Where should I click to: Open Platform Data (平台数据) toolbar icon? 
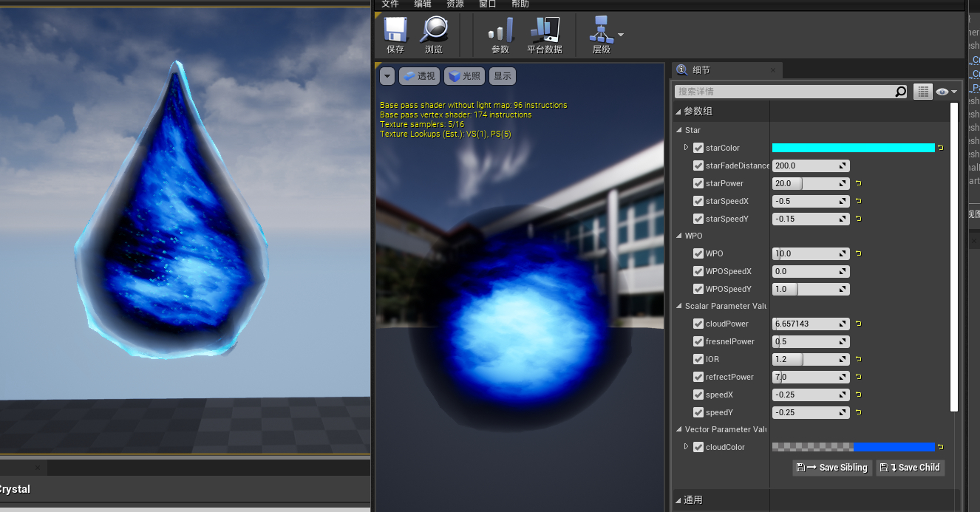pos(545,30)
